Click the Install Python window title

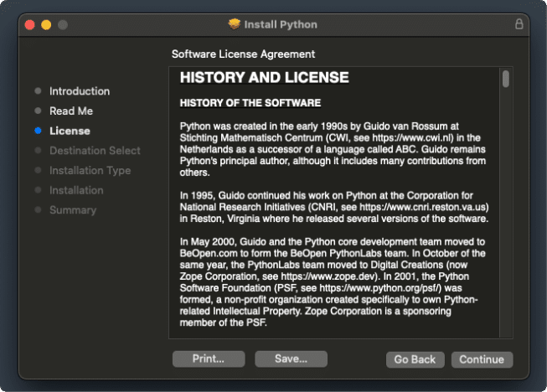pos(281,24)
